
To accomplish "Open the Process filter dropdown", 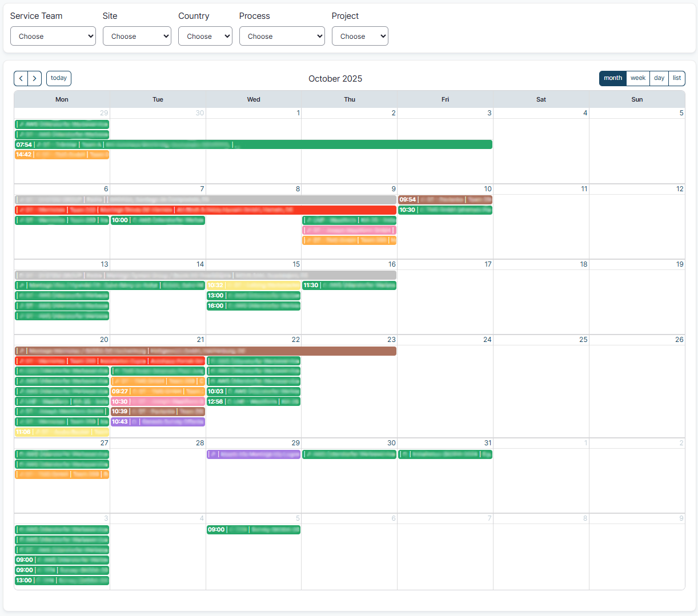I will 282,35.
